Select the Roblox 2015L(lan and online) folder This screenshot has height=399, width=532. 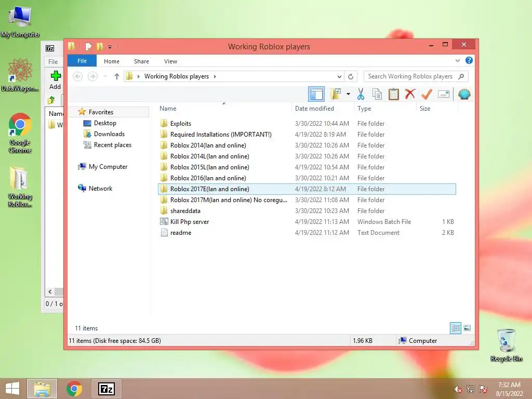(307, 167)
